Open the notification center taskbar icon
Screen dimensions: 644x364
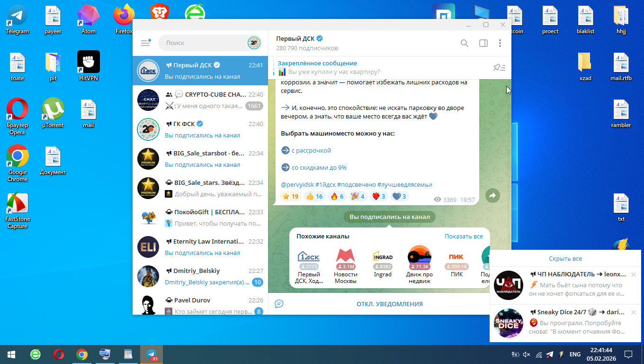coord(628,354)
